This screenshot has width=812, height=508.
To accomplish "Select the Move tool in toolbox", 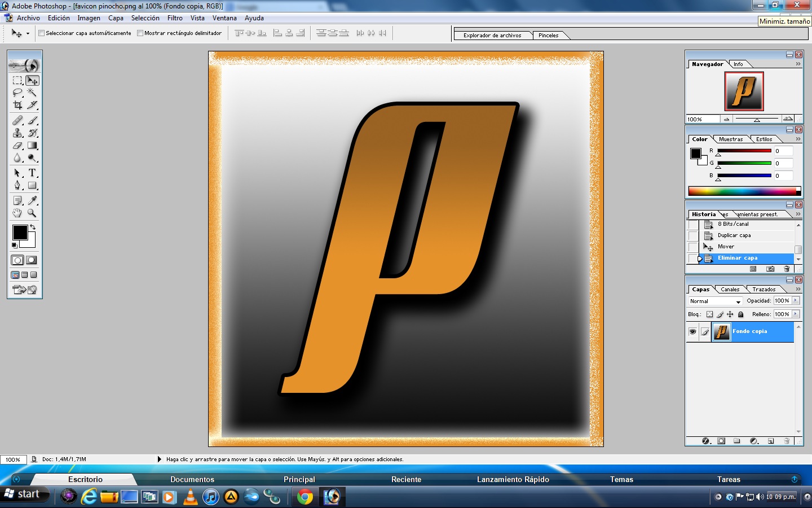I will click(x=33, y=81).
